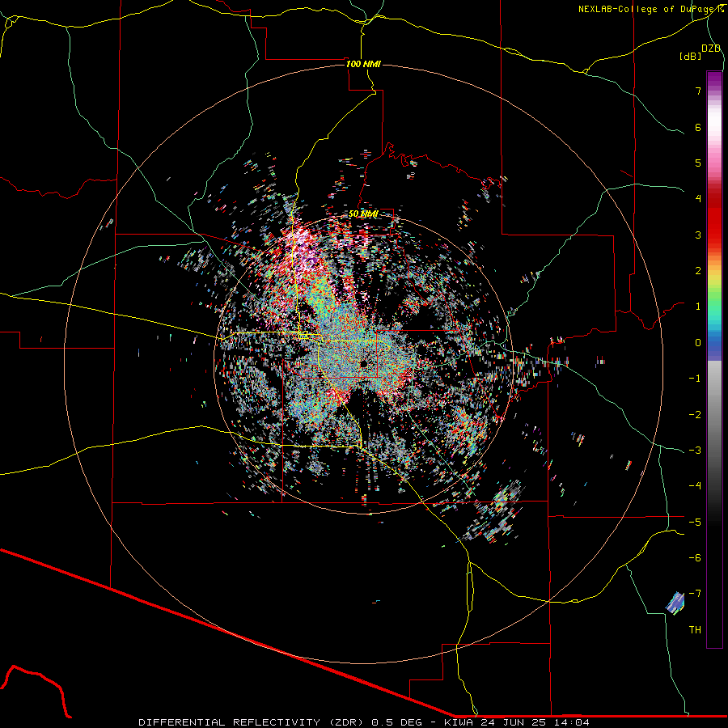This screenshot has width=728, height=728.
Task: Click the 7 dB mark on color scale
Action: click(x=698, y=91)
